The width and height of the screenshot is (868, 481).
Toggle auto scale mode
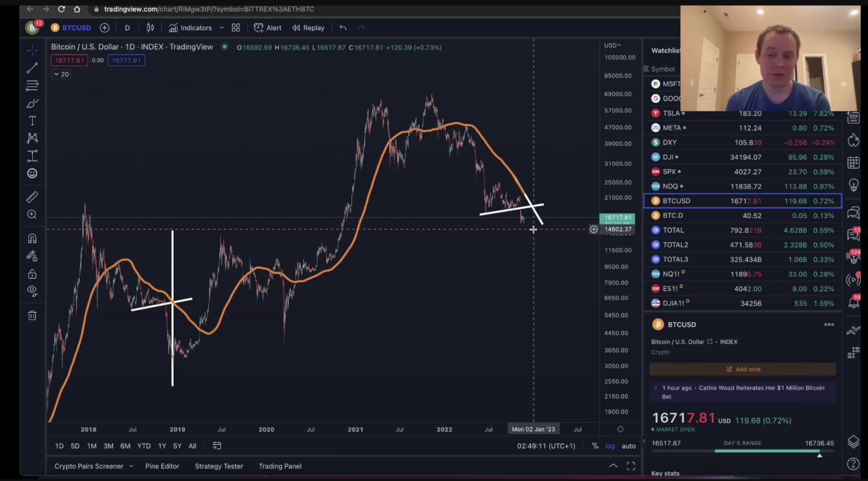click(x=629, y=446)
